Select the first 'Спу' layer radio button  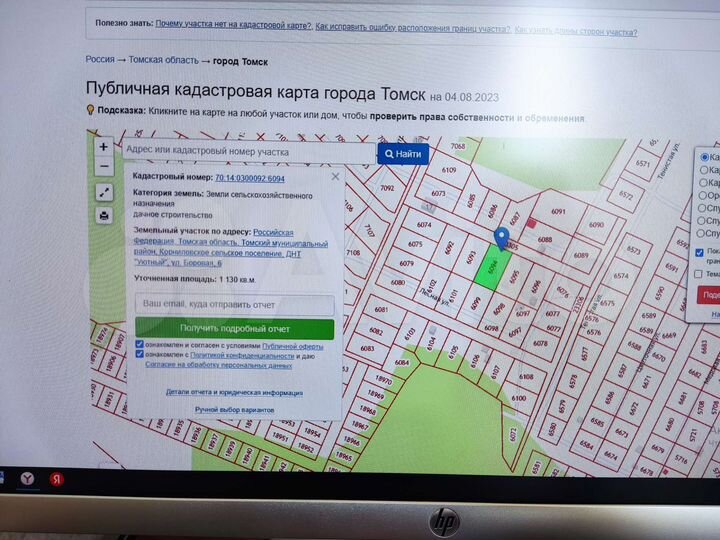coord(702,208)
